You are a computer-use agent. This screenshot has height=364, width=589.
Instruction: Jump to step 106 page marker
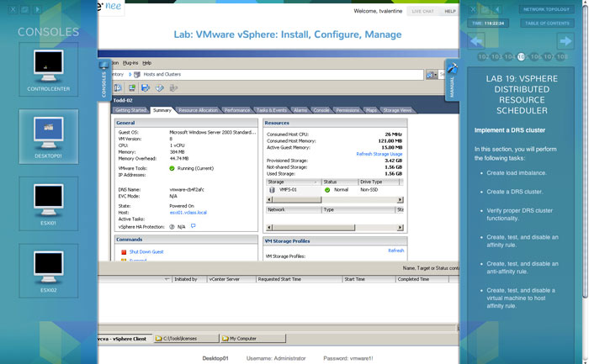pyautogui.click(x=535, y=57)
